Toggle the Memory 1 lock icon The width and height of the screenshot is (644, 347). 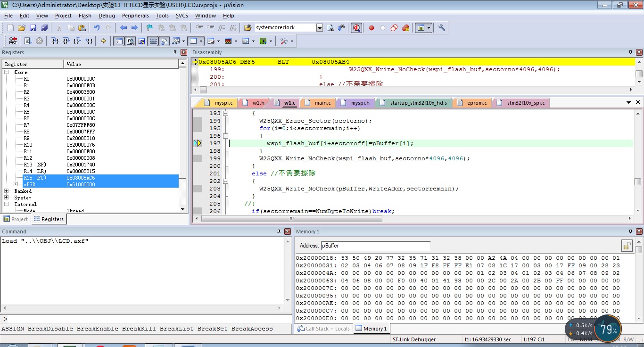(627, 246)
